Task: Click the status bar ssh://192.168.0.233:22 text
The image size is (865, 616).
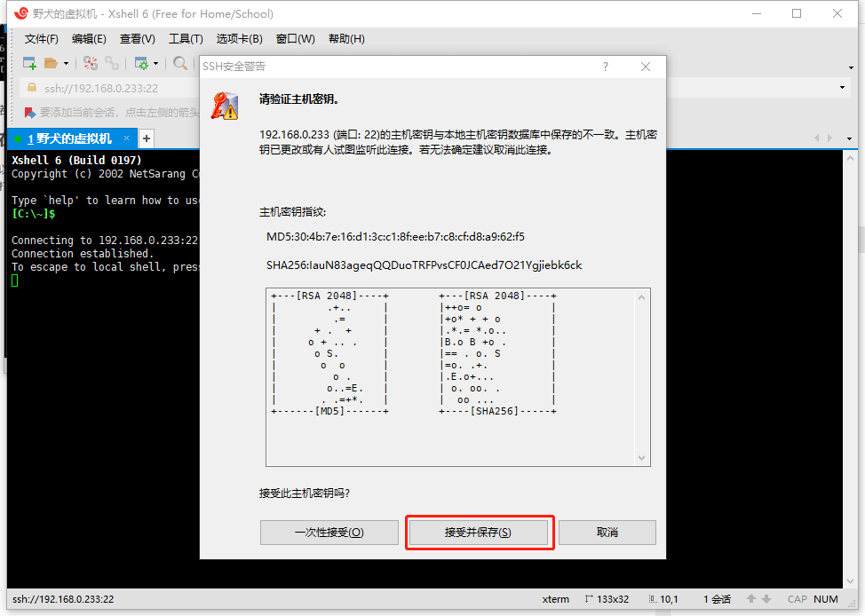Action: coord(63,599)
